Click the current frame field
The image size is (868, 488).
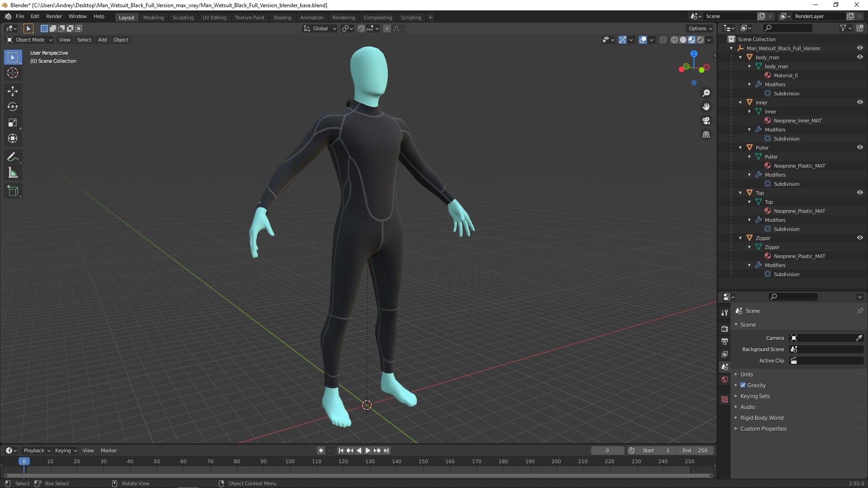point(607,450)
